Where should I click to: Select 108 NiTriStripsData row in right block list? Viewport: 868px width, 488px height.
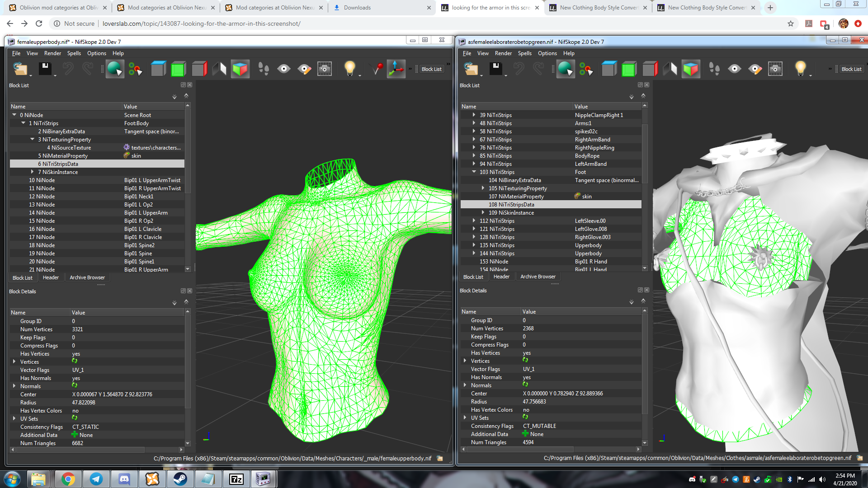click(551, 204)
